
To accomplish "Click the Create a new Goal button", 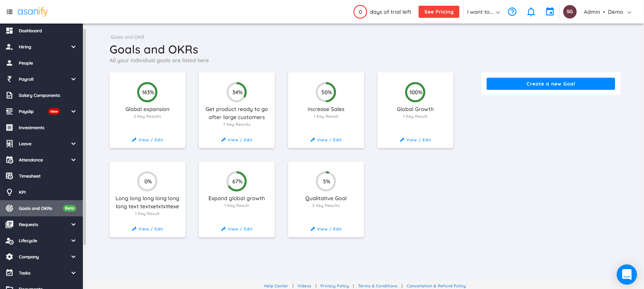I will pos(550,84).
